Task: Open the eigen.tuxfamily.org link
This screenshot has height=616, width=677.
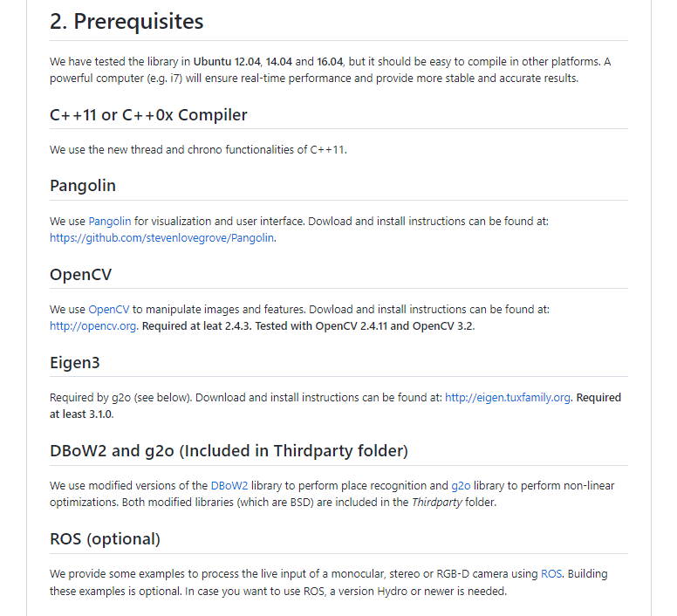Action: tap(508, 398)
